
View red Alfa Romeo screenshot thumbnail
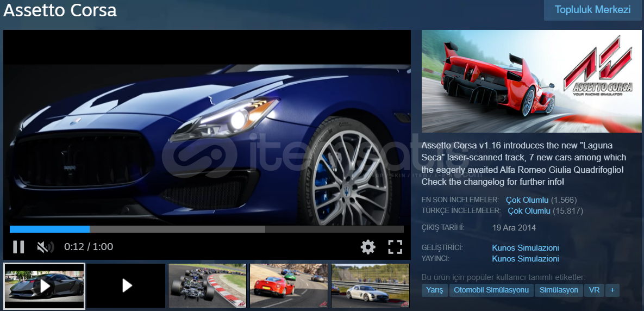coord(289,286)
